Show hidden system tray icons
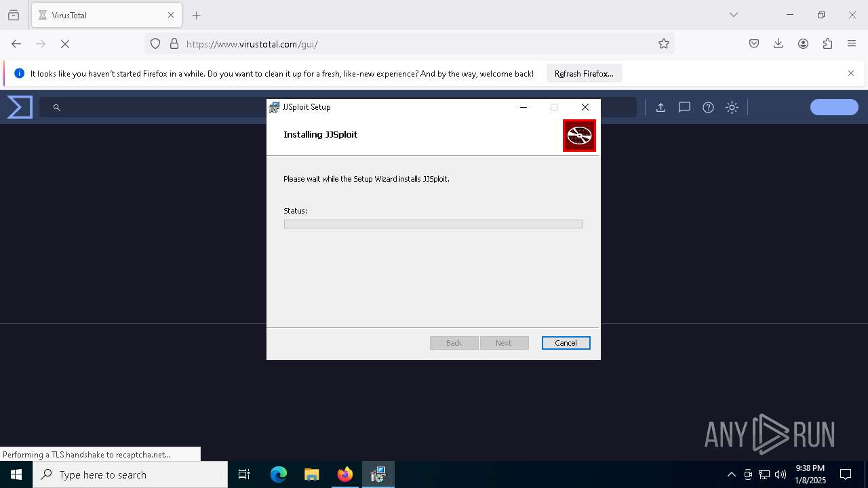The width and height of the screenshot is (868, 488). click(x=731, y=474)
